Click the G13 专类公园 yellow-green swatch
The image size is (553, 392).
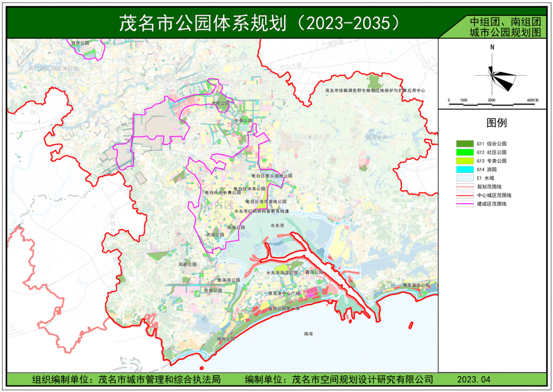(464, 161)
